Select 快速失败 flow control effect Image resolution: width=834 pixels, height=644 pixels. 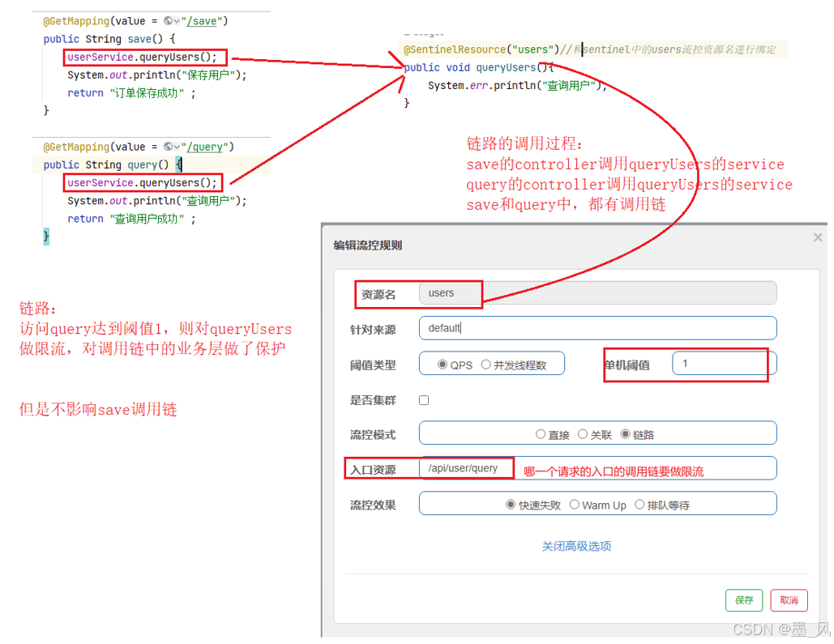tap(511, 504)
